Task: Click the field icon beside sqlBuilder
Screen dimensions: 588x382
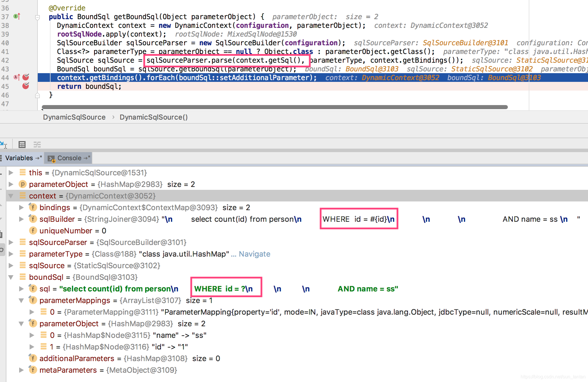Action: pyautogui.click(x=33, y=219)
